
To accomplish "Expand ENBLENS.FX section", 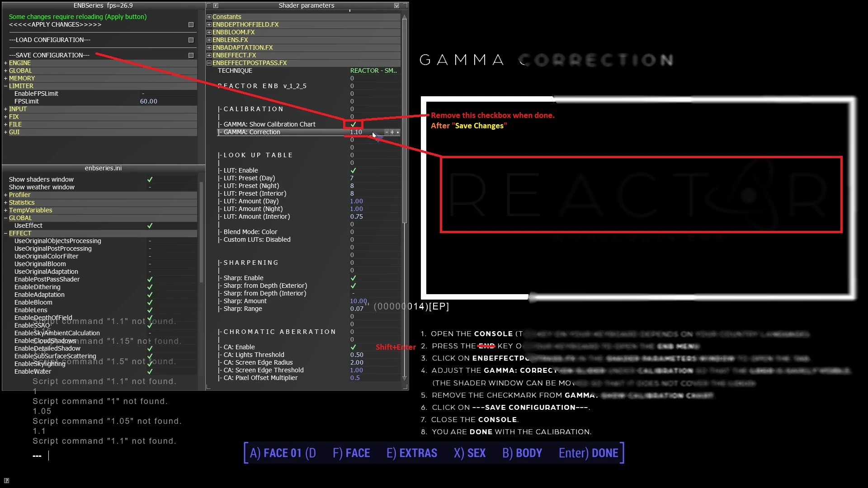I will [x=209, y=40].
